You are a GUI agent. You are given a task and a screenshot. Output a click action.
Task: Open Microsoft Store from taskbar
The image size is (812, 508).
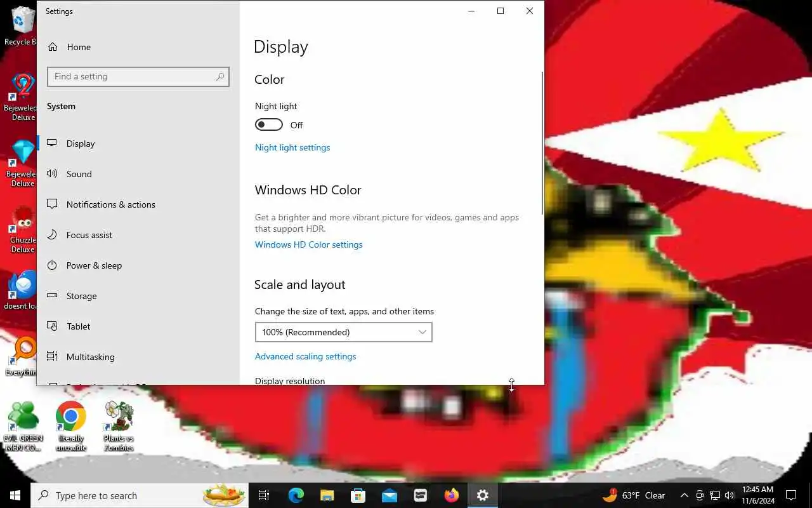(358, 495)
